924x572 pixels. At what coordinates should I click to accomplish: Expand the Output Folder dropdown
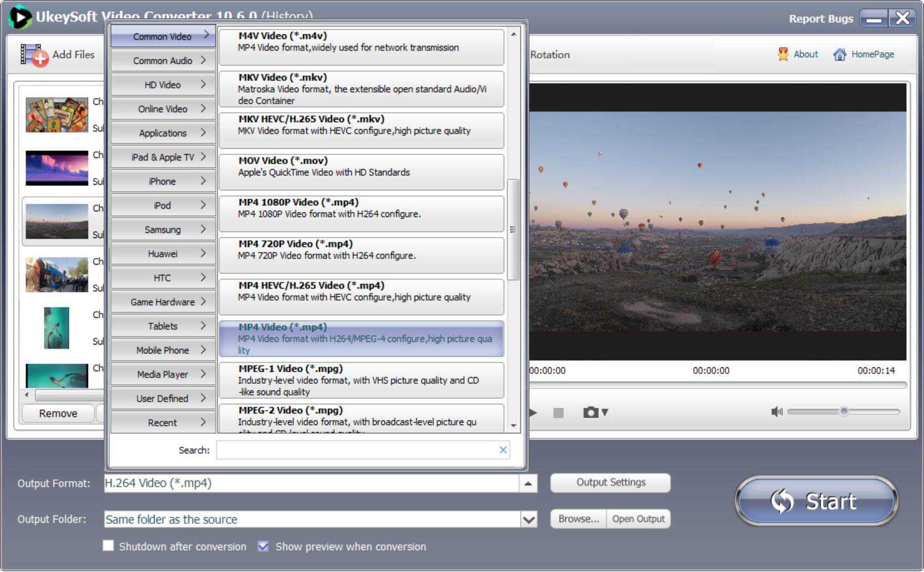point(529,520)
